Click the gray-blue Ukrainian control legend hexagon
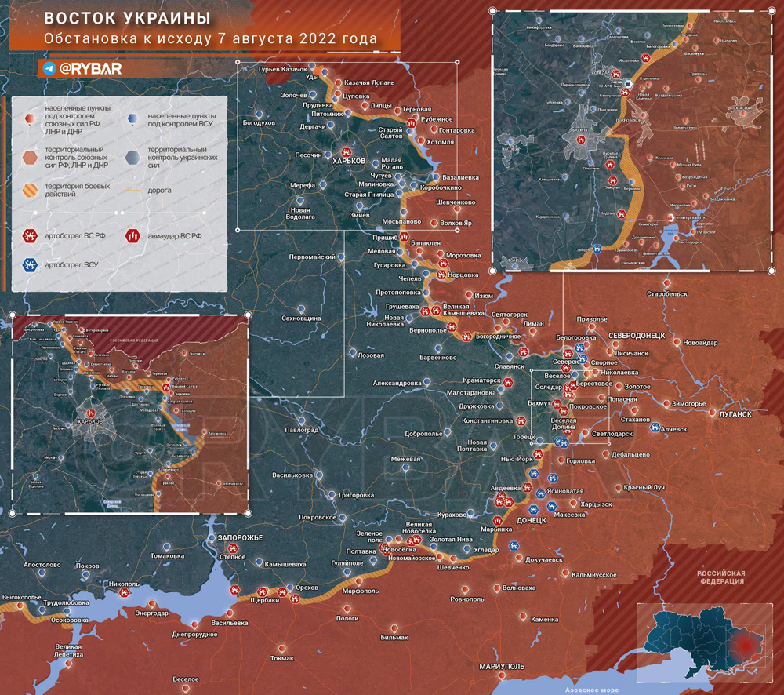This screenshot has height=695, width=784. click(x=132, y=157)
